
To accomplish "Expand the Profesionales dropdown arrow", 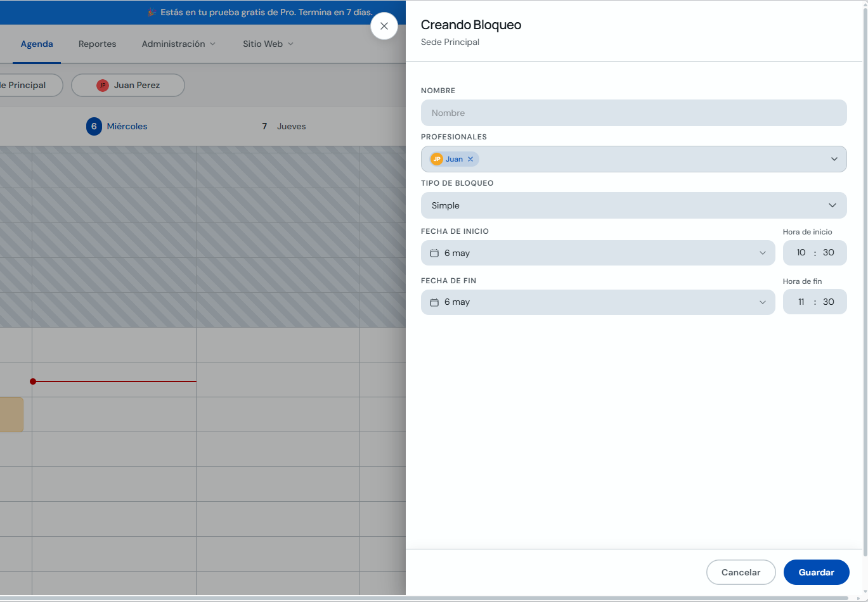I will pyautogui.click(x=834, y=159).
